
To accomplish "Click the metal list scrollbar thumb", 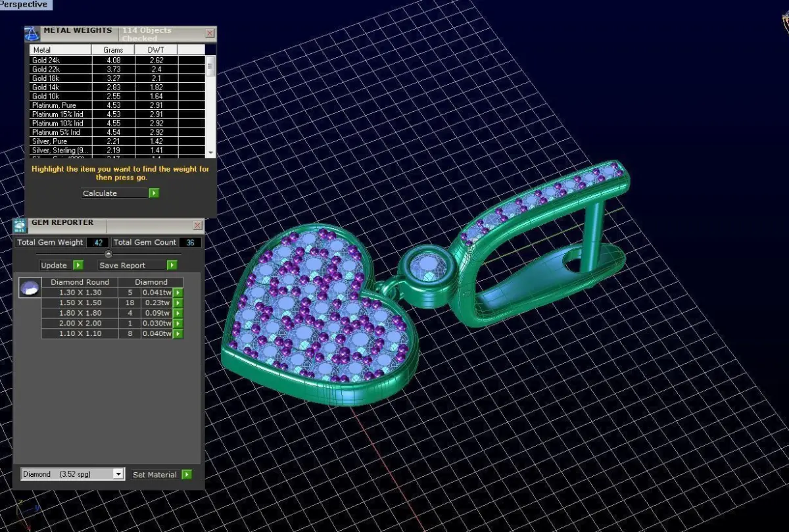I will coord(210,66).
